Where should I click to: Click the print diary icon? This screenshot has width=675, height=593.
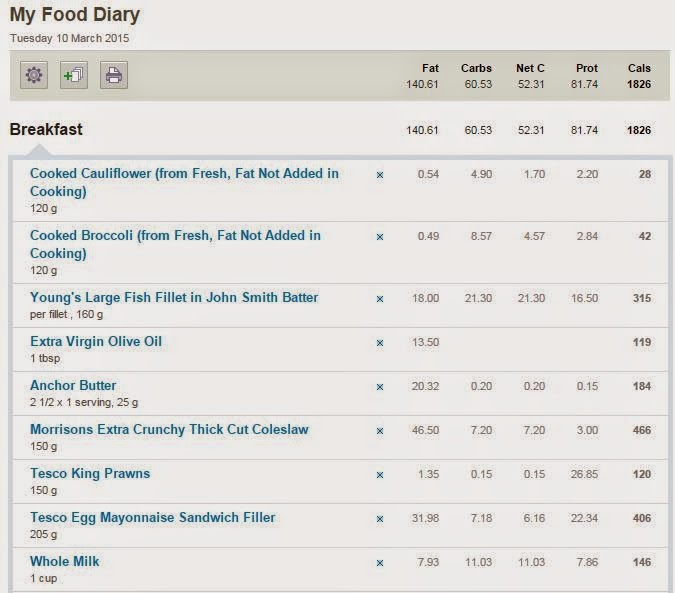[x=114, y=75]
